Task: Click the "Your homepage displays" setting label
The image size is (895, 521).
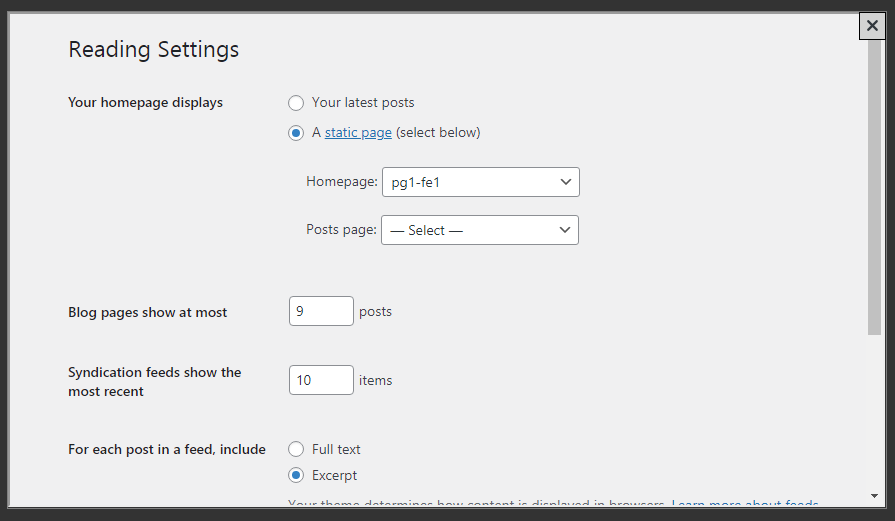Action: 145,103
